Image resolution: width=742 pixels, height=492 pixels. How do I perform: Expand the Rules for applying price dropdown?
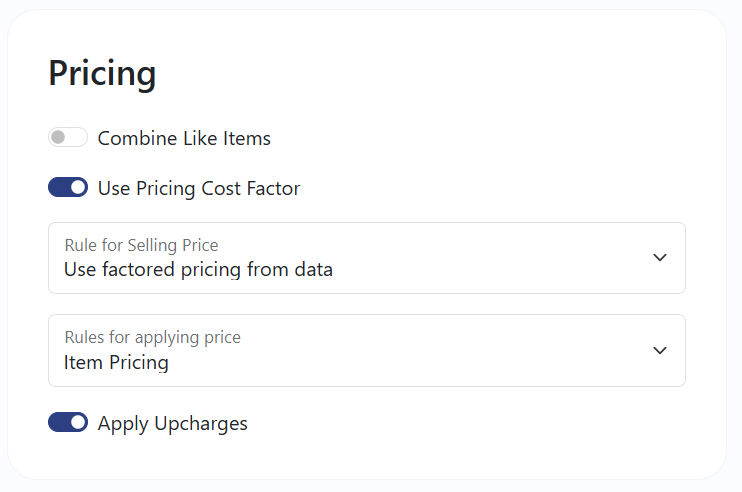366,350
